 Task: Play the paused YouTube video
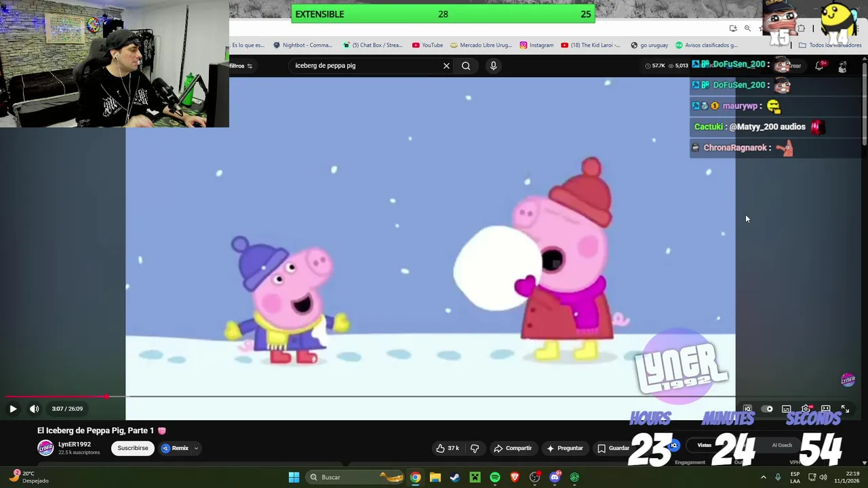click(x=13, y=409)
